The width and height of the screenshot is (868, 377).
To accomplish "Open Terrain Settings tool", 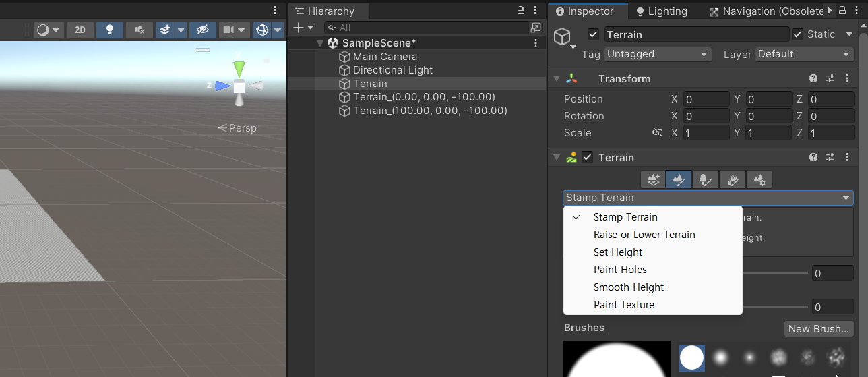I will point(759,179).
